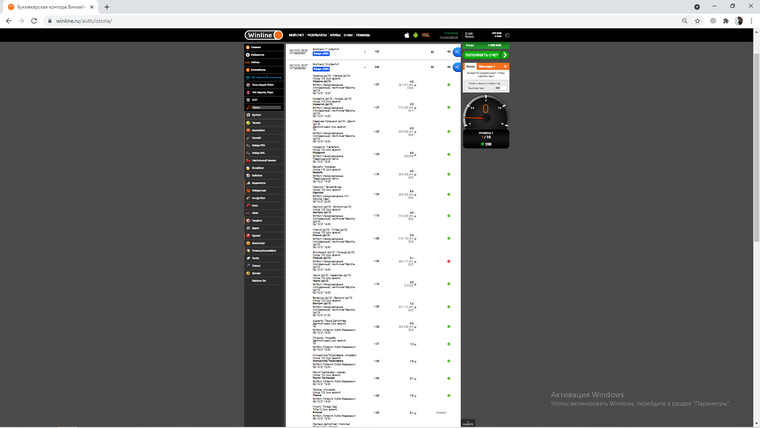Open the Volleyball section in sidebar

264,168
